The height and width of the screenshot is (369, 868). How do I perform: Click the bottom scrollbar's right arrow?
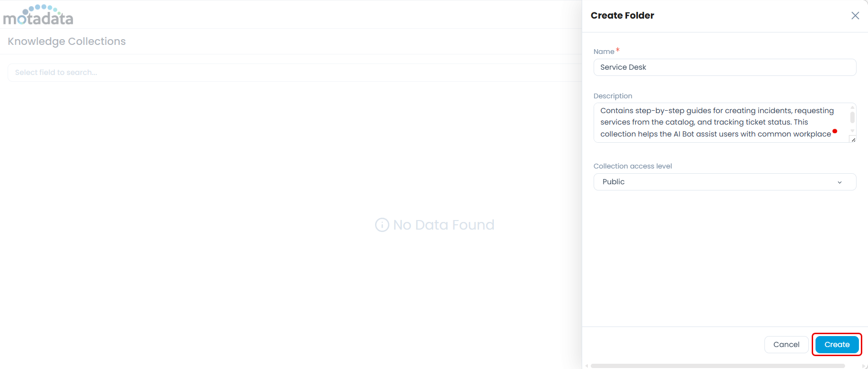pyautogui.click(x=863, y=366)
